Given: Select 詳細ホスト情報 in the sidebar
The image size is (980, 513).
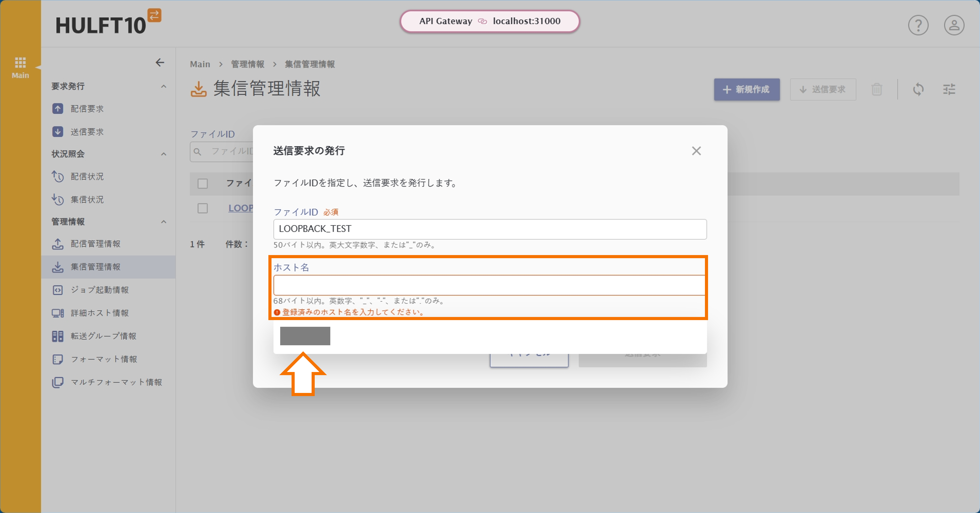Looking at the screenshot, I should pos(100,313).
